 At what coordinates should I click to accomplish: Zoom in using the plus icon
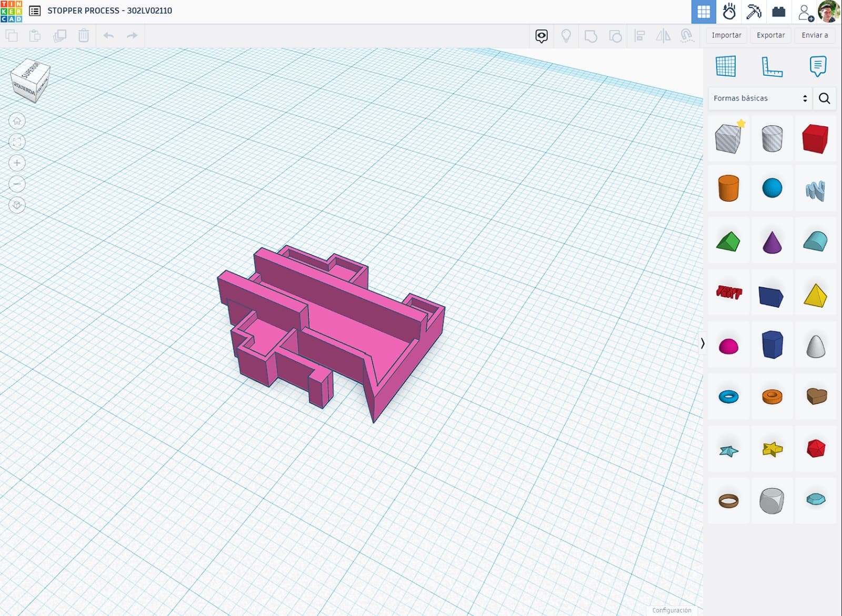coord(17,163)
